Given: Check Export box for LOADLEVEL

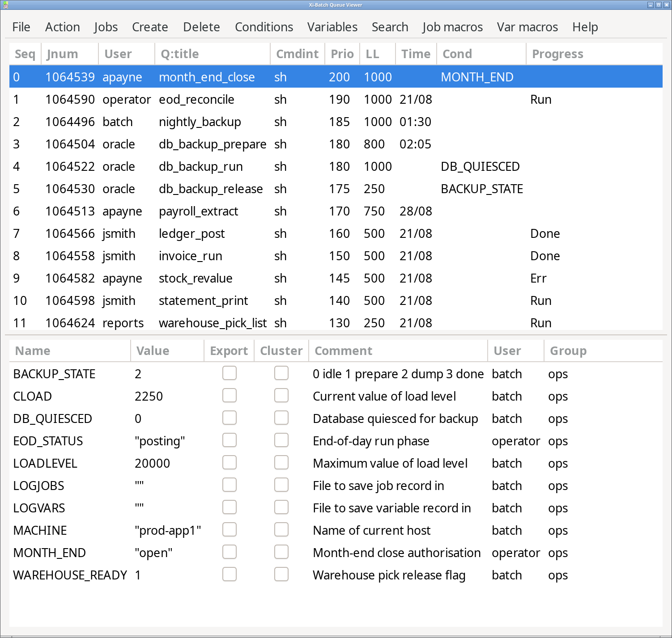Looking at the screenshot, I should coord(230,462).
